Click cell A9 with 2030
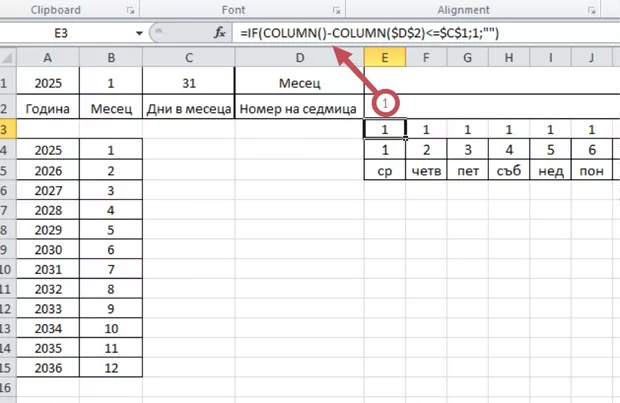620x403 pixels. point(48,250)
